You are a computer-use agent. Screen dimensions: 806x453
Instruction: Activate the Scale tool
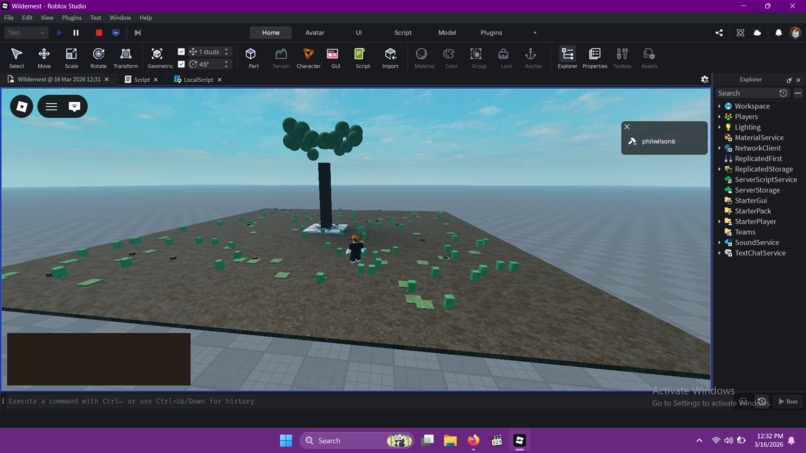[71, 58]
